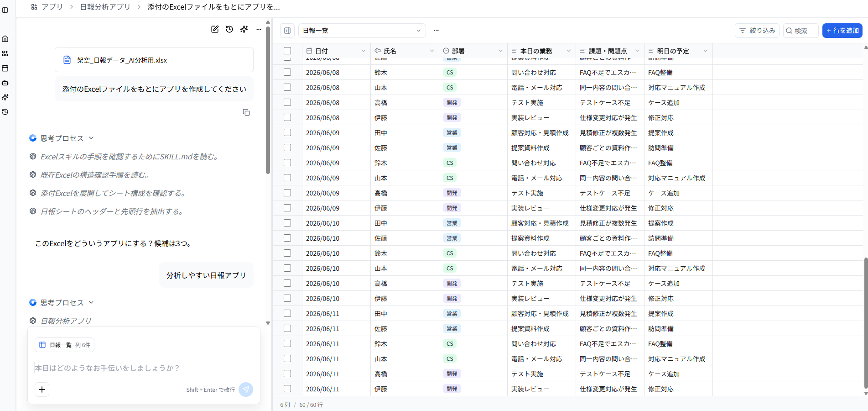Click the アプリ breadcrumb icon
Viewport: 868px width, 411px height.
(x=34, y=7)
